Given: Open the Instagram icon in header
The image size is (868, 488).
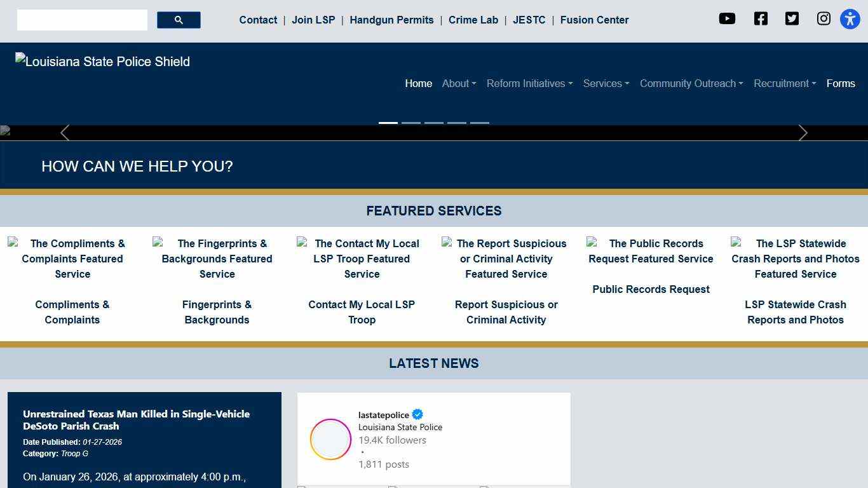Looking at the screenshot, I should pos(824,19).
